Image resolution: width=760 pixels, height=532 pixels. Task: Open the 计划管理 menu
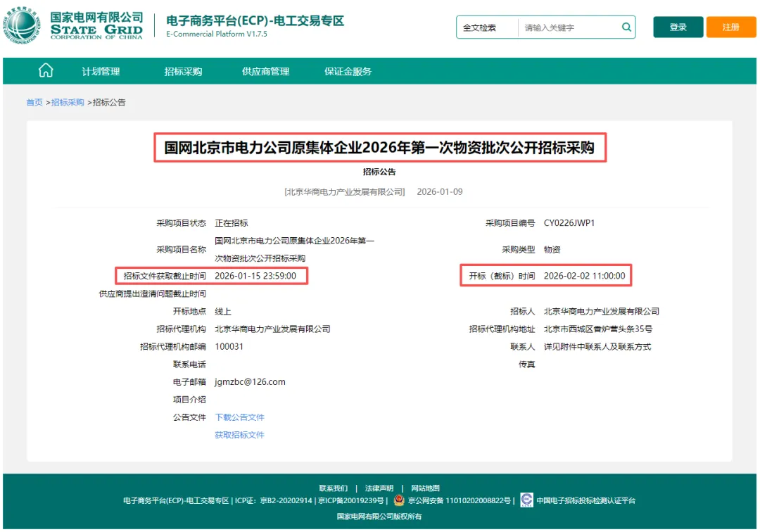pos(101,72)
